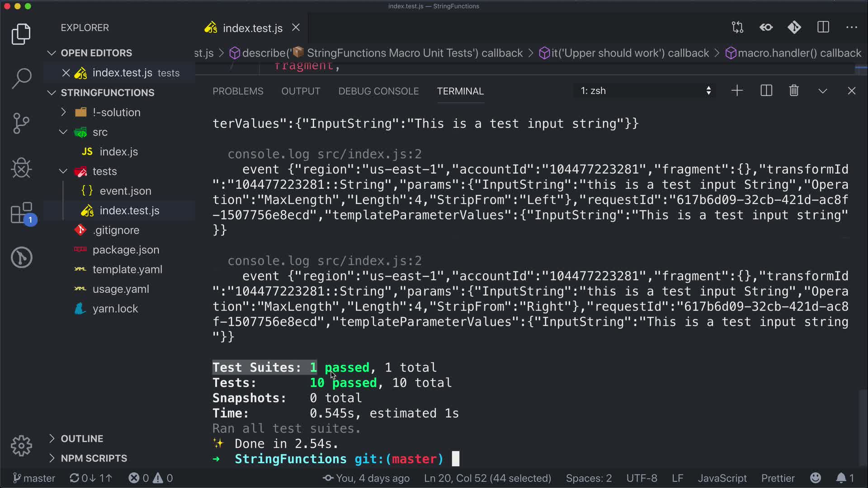The height and width of the screenshot is (488, 868).
Task: Open the Source Control view
Action: pyautogui.click(x=21, y=123)
